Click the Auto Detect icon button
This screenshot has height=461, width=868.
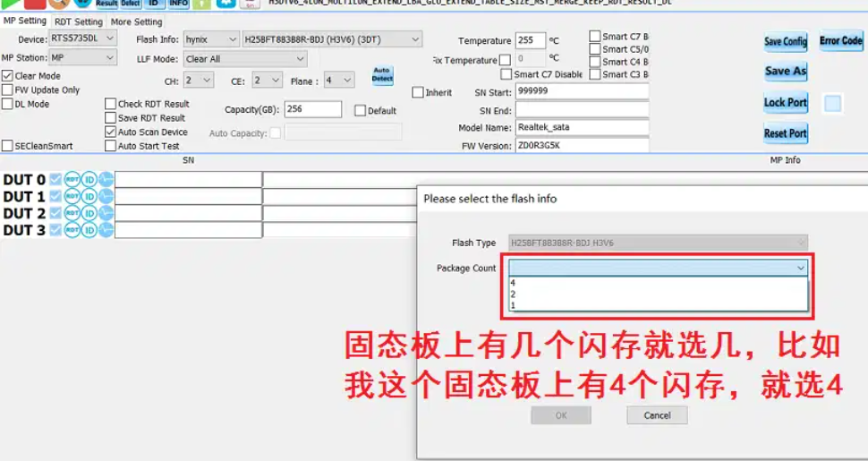pos(382,75)
